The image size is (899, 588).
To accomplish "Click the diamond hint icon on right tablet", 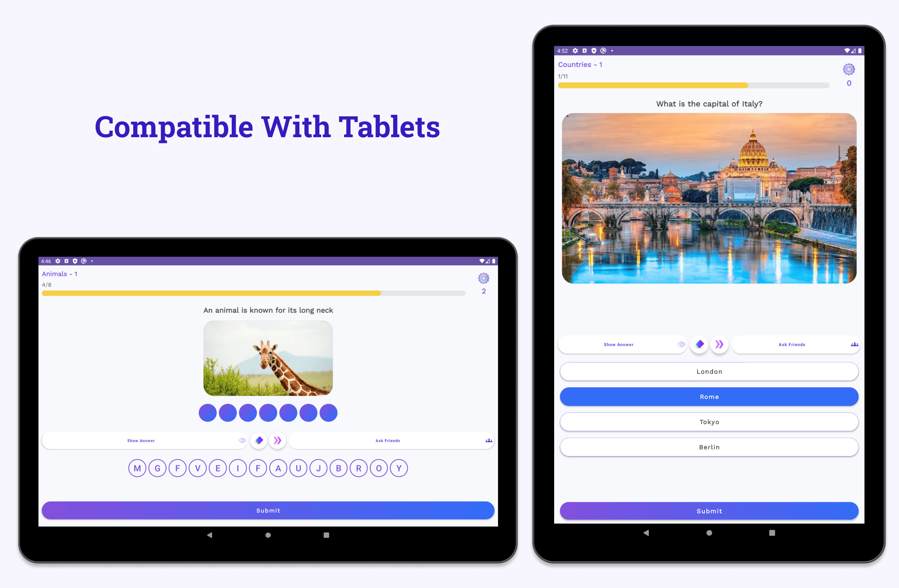I will [x=699, y=345].
